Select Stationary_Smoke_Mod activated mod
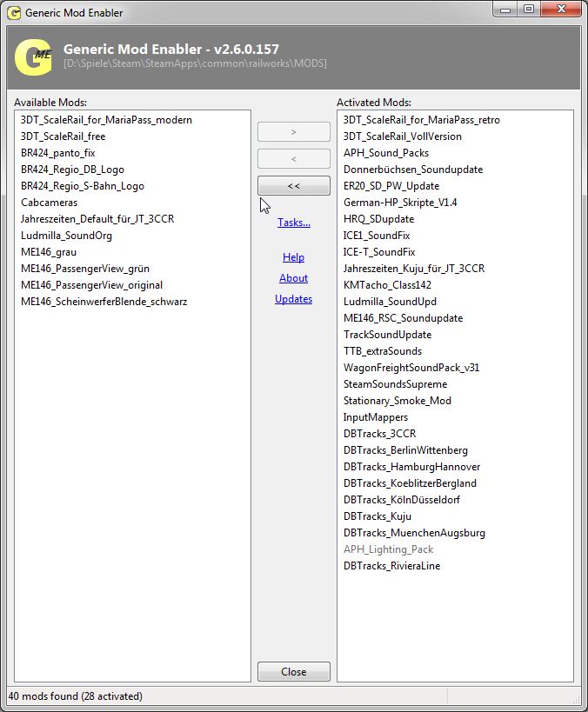The height and width of the screenshot is (712, 588). pos(398,401)
